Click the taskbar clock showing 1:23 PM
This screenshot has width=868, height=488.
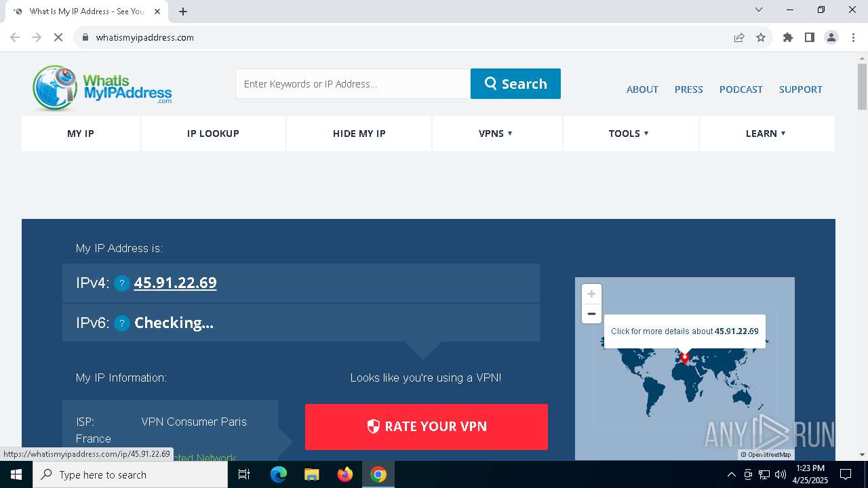(810, 474)
